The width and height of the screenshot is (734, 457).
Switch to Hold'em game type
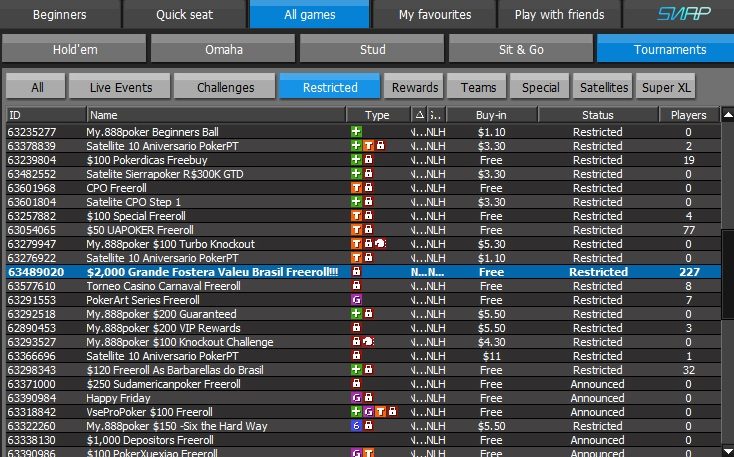coord(74,49)
